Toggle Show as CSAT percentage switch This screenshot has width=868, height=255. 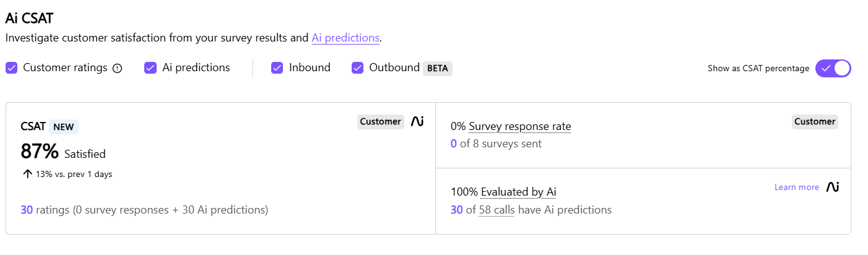(833, 69)
